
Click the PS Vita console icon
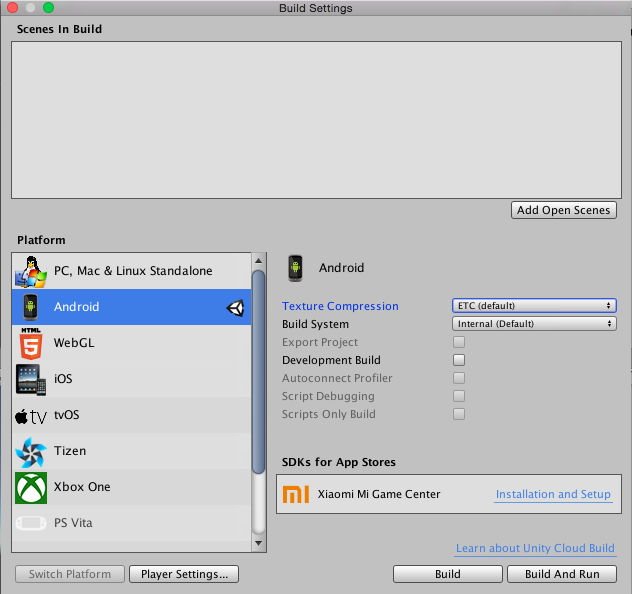tap(31, 523)
